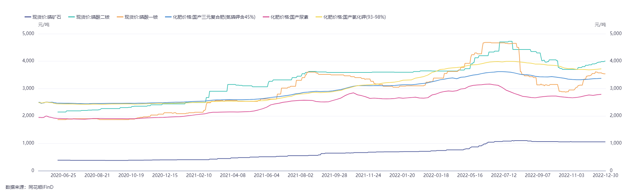
Task: Click the 2021-11-24 axis date
Action: click(368, 175)
